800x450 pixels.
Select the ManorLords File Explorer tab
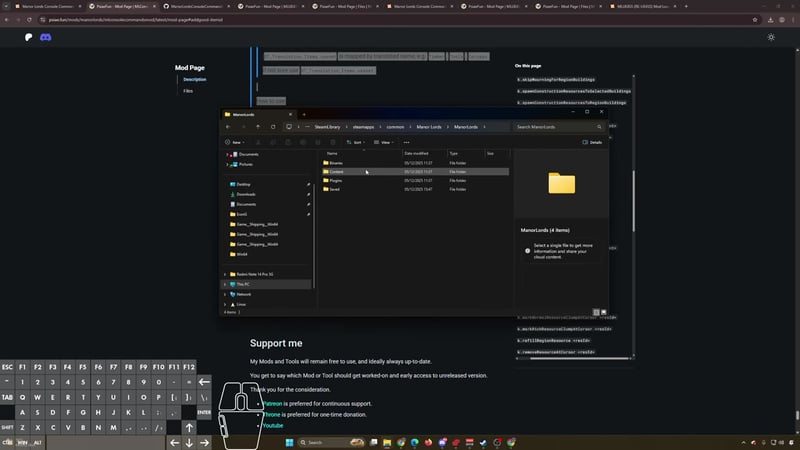258,114
